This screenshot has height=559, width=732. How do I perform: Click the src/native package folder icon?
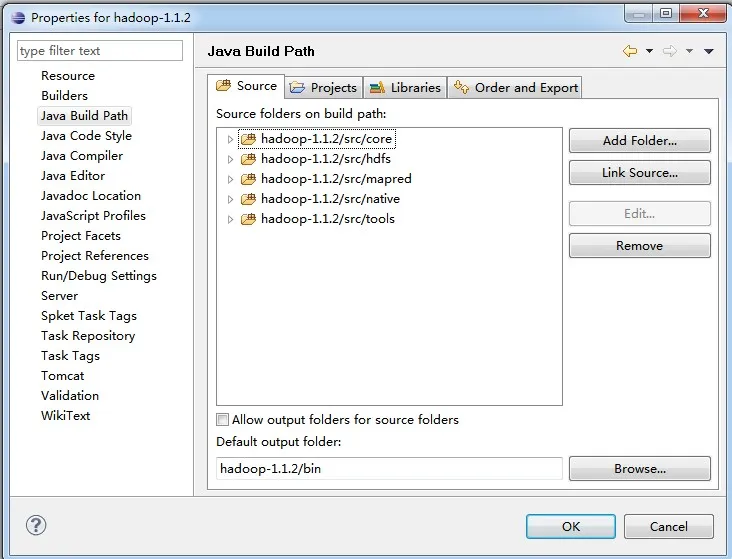pos(248,199)
